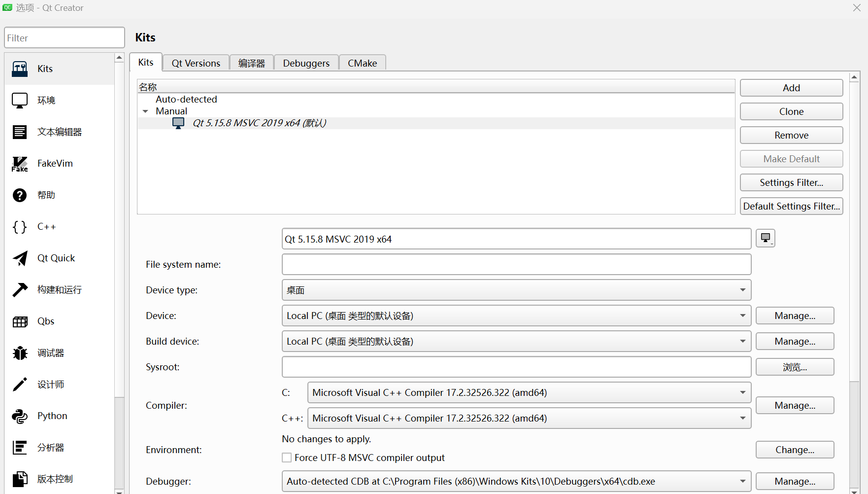Click sidebar scrollbar up arrow
868x494 pixels.
(x=119, y=58)
